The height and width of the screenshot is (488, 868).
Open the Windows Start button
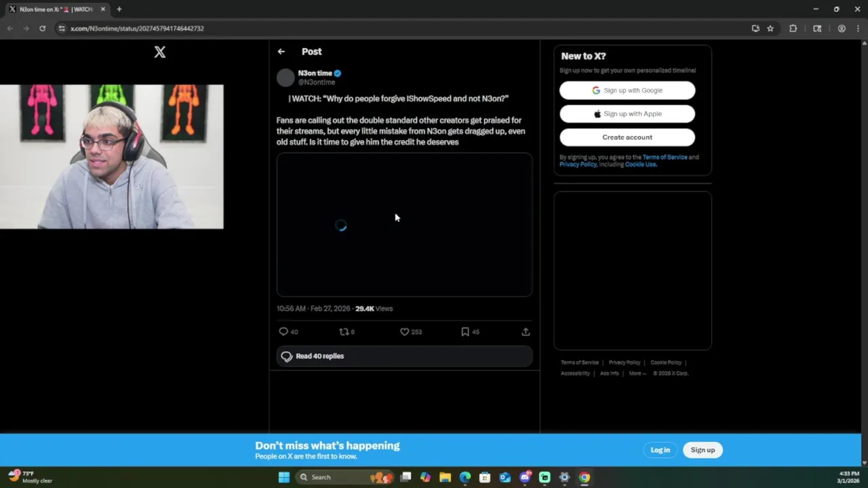tap(284, 477)
